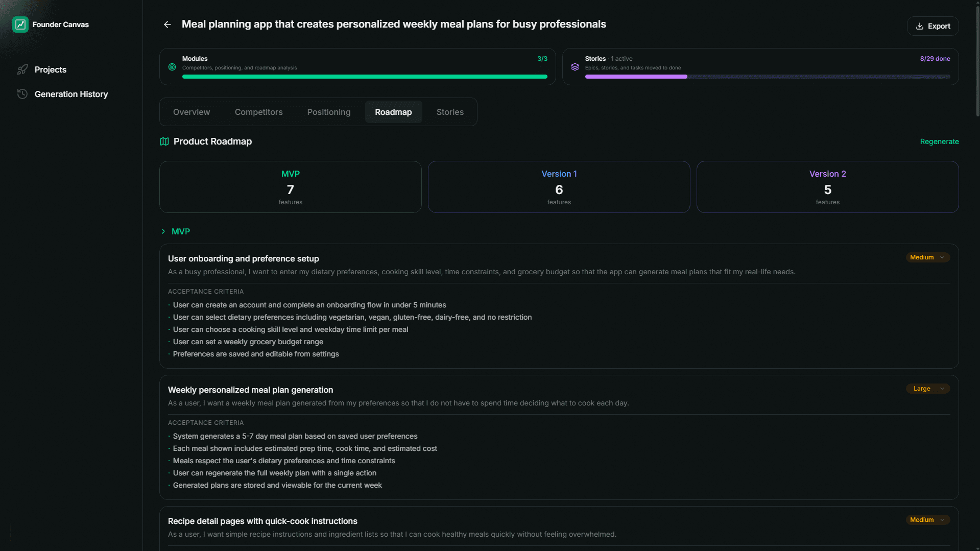
Task: Click the map icon beside Product Roadmap heading
Action: click(163, 141)
